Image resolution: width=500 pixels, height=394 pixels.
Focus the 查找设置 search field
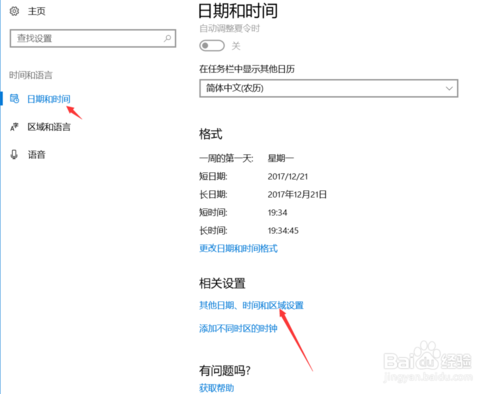point(93,38)
